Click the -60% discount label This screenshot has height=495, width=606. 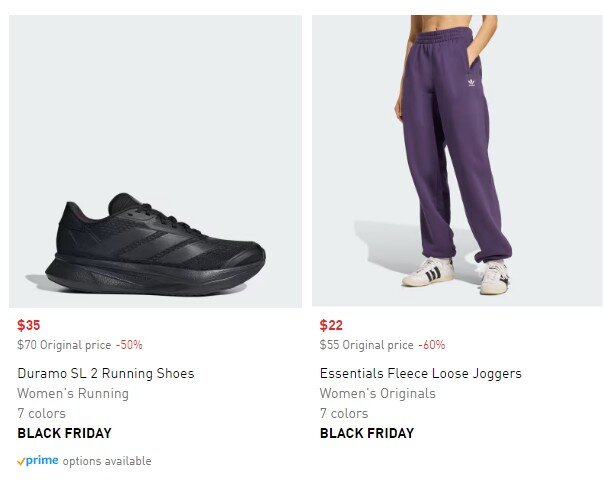coord(432,345)
